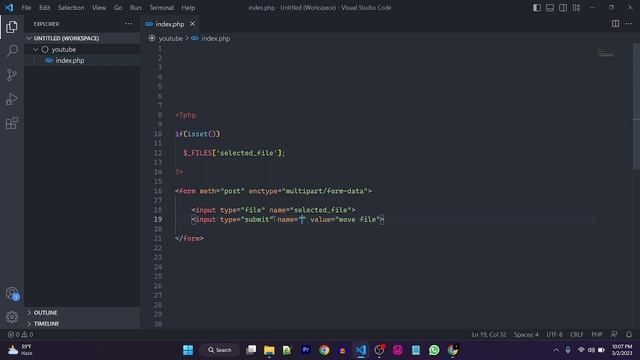Open Windows Start menu

point(188,350)
